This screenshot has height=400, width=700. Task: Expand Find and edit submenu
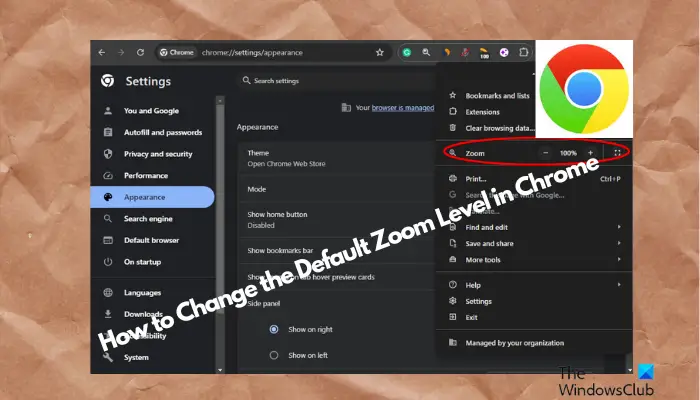534,227
